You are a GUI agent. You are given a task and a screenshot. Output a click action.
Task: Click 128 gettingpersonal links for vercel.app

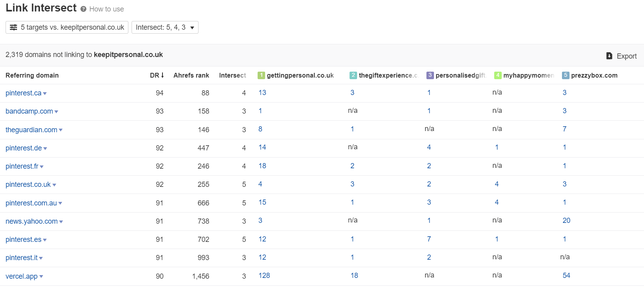coord(264,276)
